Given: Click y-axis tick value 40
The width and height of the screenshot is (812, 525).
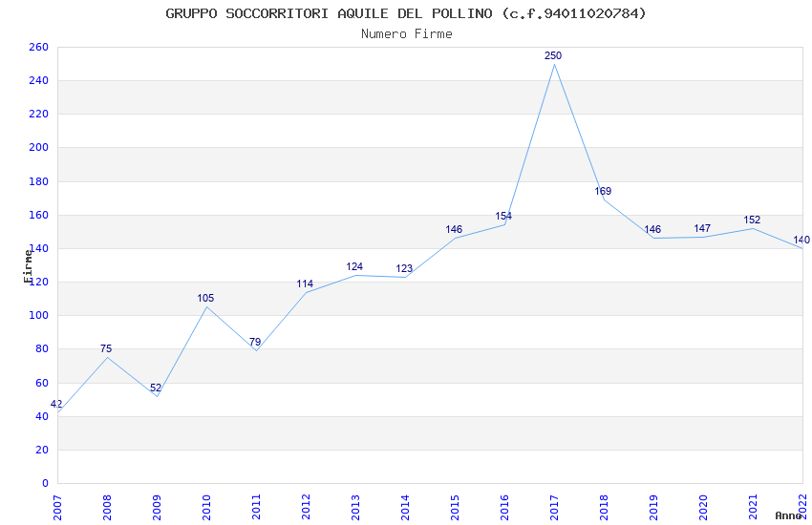Looking at the screenshot, I should (x=42, y=416).
